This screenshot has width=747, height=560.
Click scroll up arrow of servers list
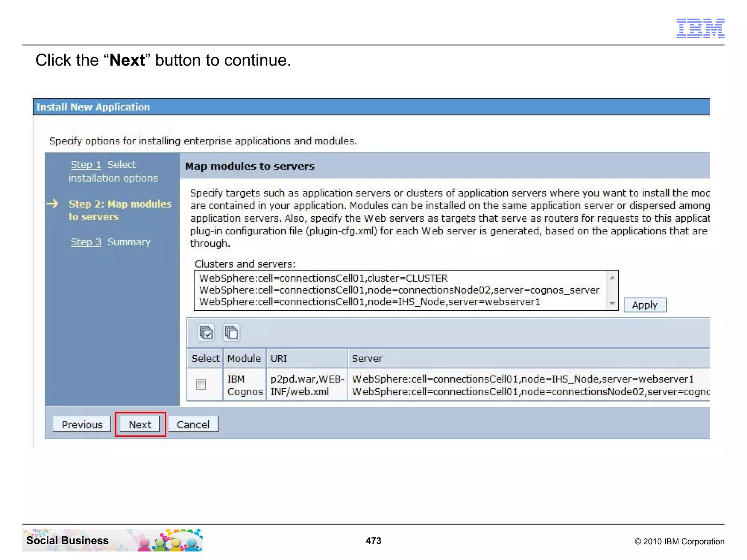pyautogui.click(x=612, y=278)
